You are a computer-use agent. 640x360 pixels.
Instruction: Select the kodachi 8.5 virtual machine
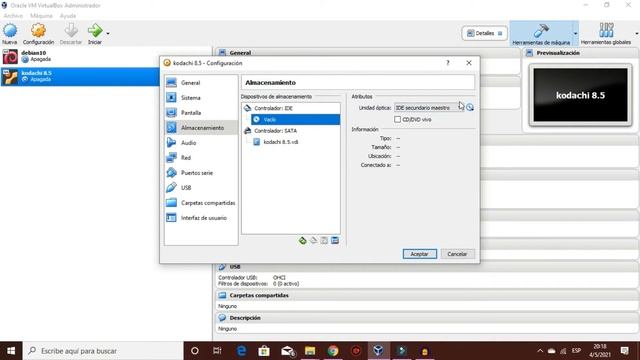(80, 76)
